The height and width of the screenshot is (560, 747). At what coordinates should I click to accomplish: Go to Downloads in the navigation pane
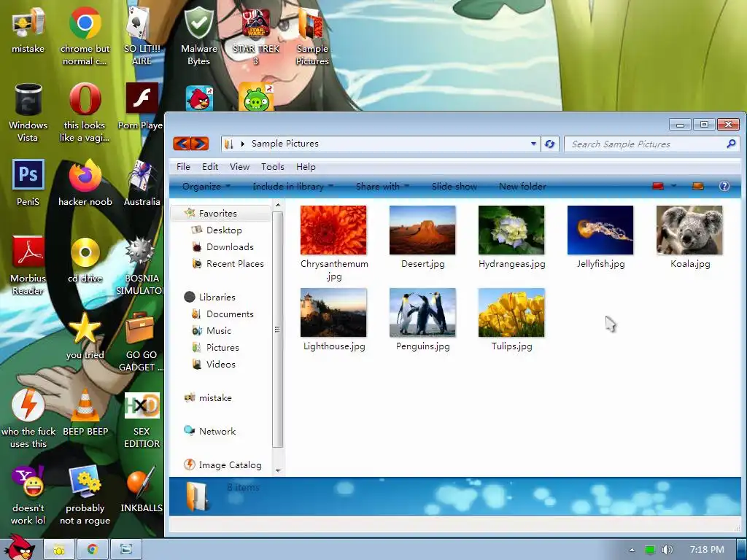(x=223, y=246)
